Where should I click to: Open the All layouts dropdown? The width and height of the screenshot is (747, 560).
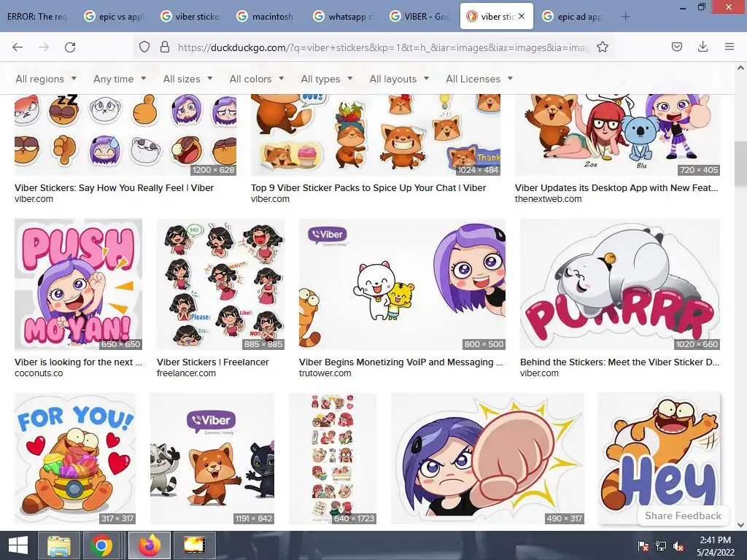(399, 79)
